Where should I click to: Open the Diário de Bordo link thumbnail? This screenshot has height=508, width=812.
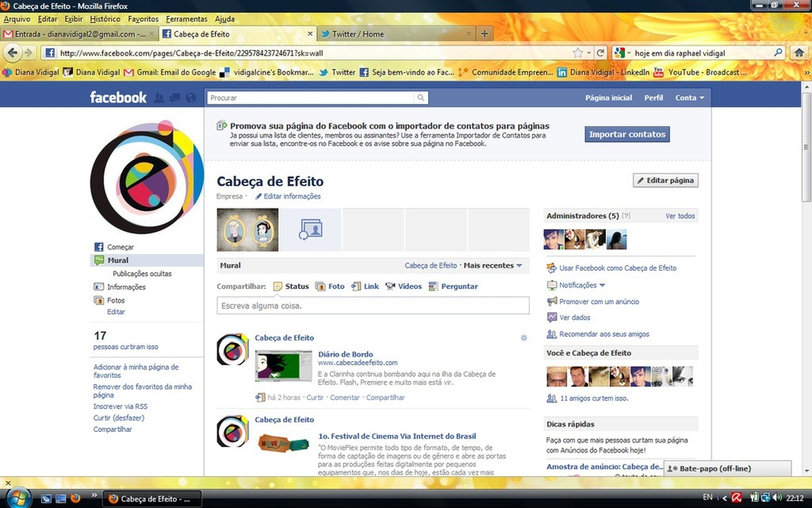(284, 365)
